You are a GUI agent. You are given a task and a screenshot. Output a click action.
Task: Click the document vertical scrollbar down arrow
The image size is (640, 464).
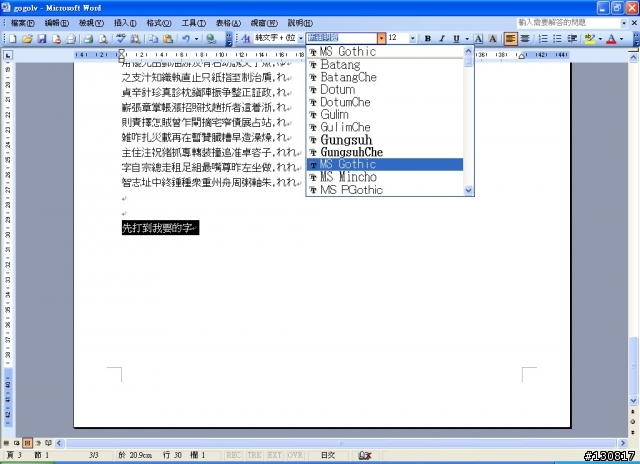click(633, 401)
